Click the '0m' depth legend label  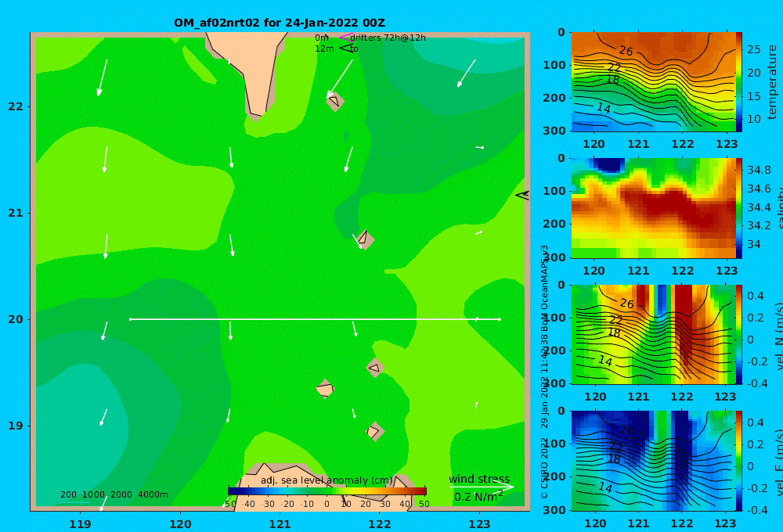(x=322, y=38)
